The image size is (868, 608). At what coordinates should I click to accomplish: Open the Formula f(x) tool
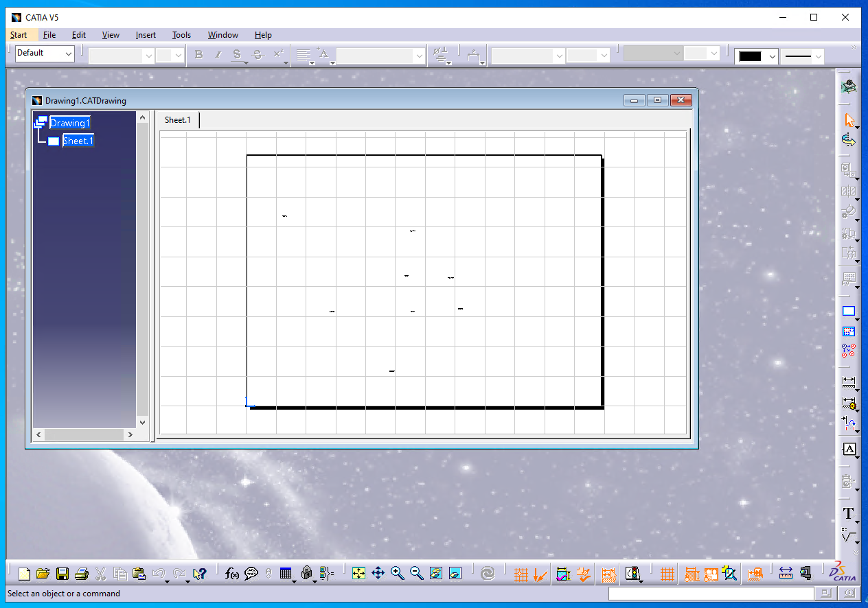232,574
